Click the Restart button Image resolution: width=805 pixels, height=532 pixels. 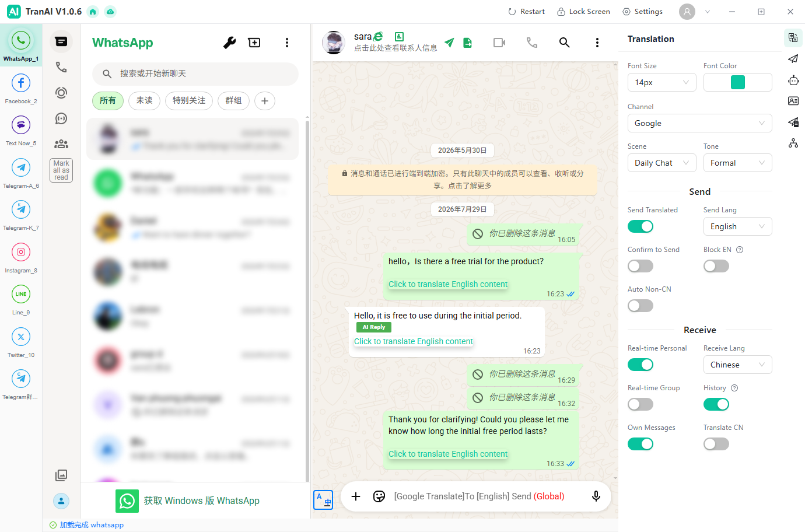pos(526,12)
